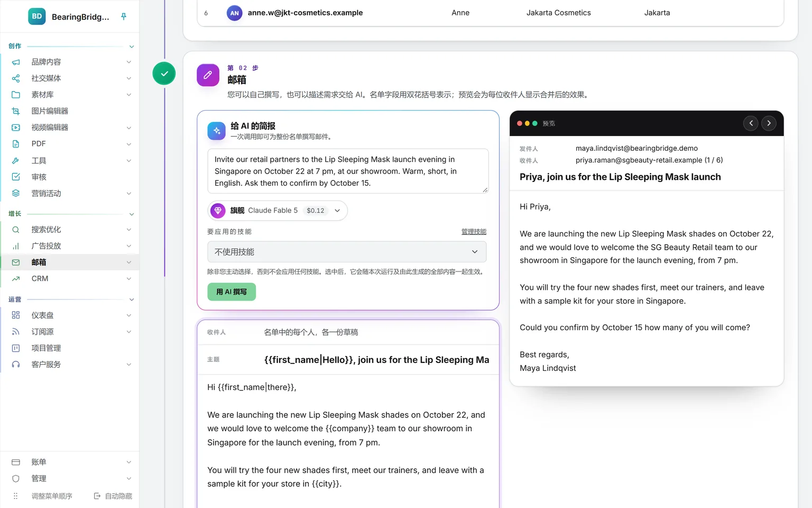Click the 营销活动 layers icon
The image size is (812, 508).
[16, 193]
